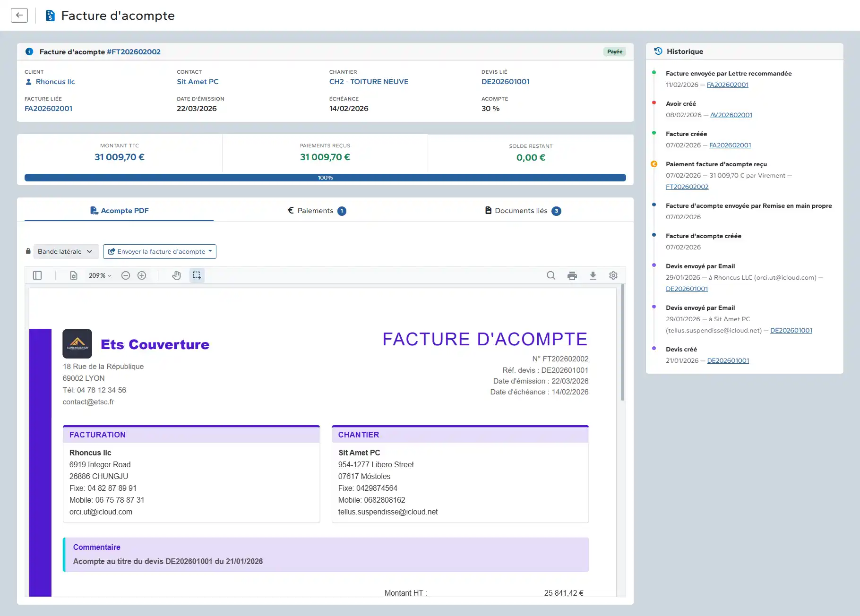
Task: Download the deposit invoice PDF
Action: click(593, 275)
